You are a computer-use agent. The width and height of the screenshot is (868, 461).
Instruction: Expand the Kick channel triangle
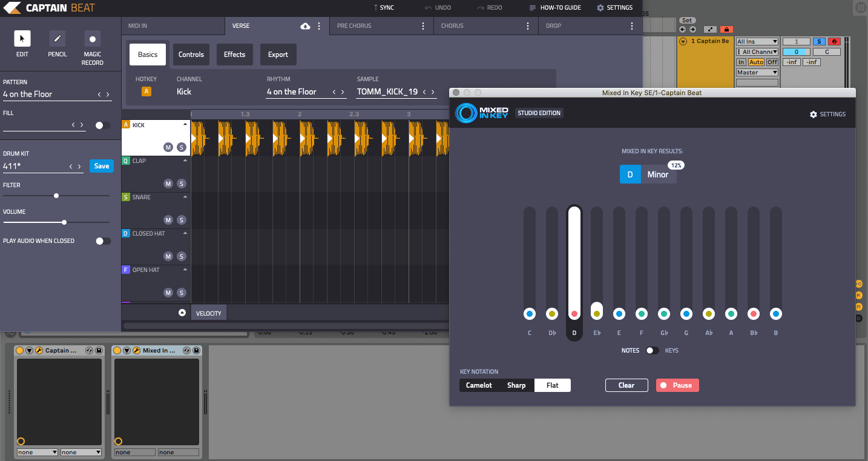pos(185,124)
